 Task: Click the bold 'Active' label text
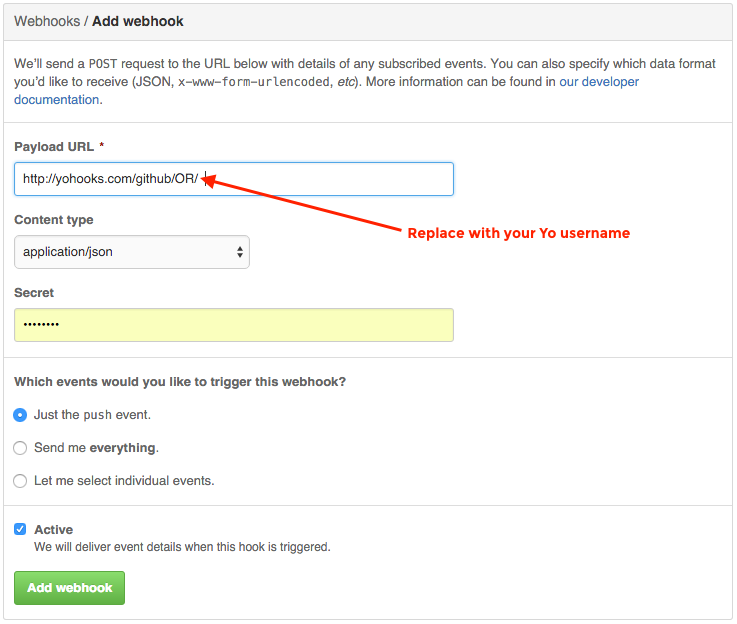[53, 529]
